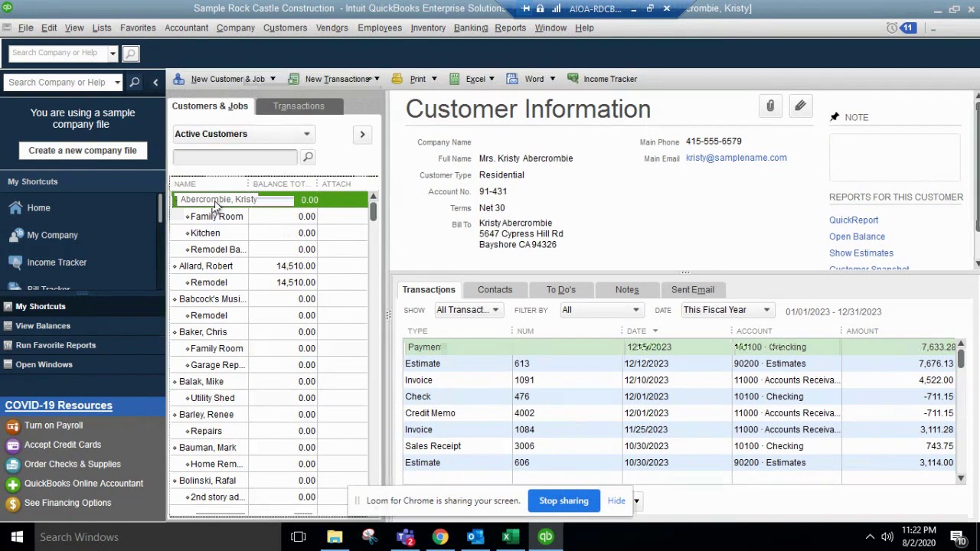Click Hide on the Loom sharing bar
Screen dimensions: 980x551
(x=616, y=501)
